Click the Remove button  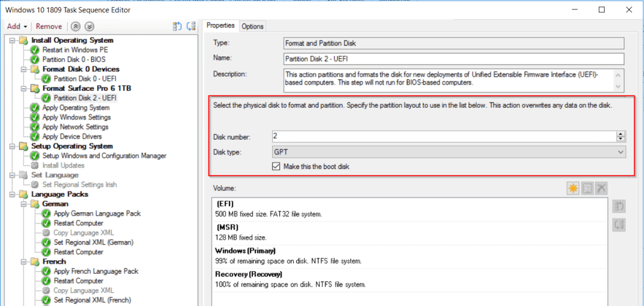[49, 26]
